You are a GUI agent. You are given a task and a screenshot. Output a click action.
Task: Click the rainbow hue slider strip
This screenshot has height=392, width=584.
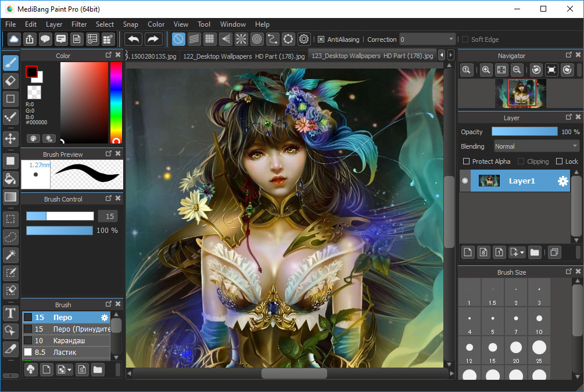point(116,102)
